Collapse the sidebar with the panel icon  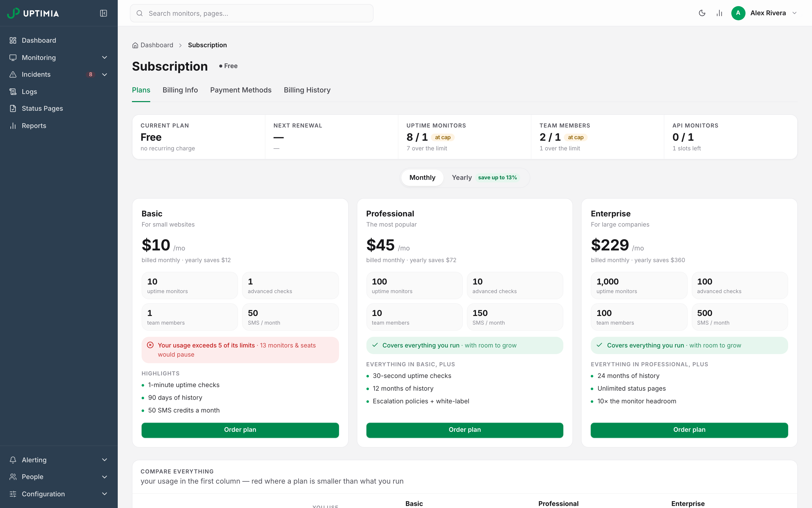tap(103, 13)
